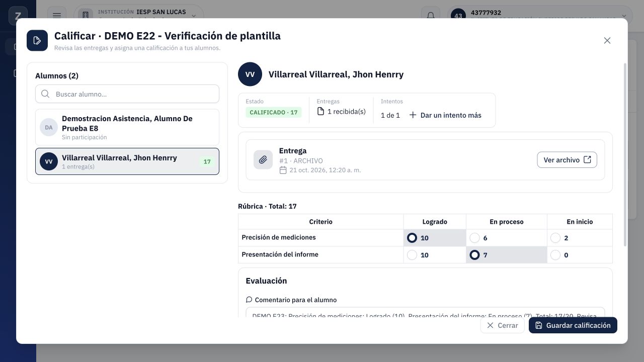Click the Rúbrica · Total: 17 heading
644x362 pixels.
point(267,206)
